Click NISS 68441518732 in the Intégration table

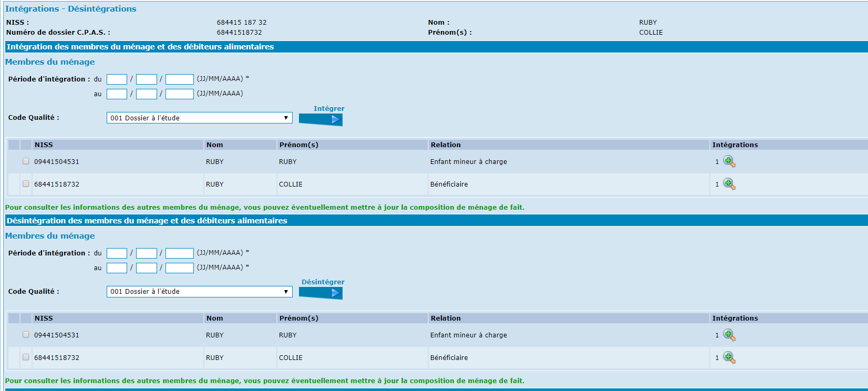click(57, 184)
